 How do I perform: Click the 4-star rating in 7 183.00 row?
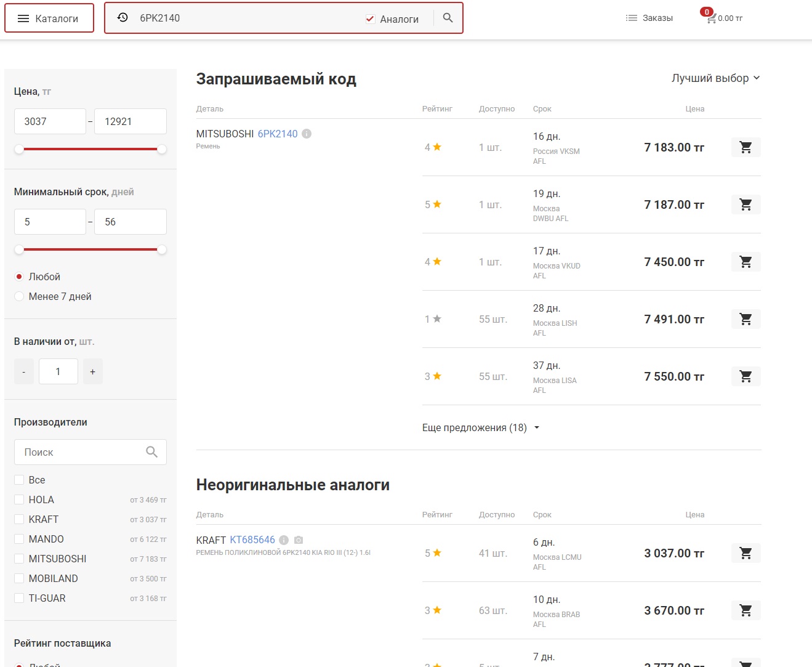pos(433,147)
